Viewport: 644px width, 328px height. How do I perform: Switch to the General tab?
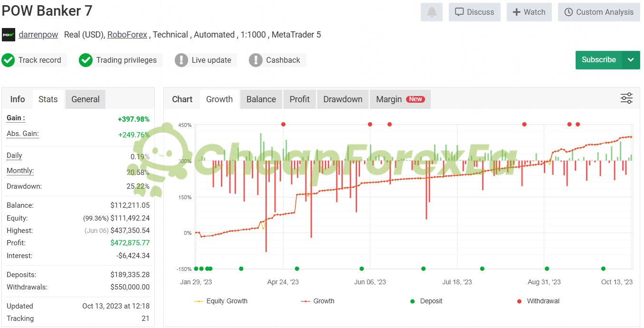pyautogui.click(x=85, y=99)
